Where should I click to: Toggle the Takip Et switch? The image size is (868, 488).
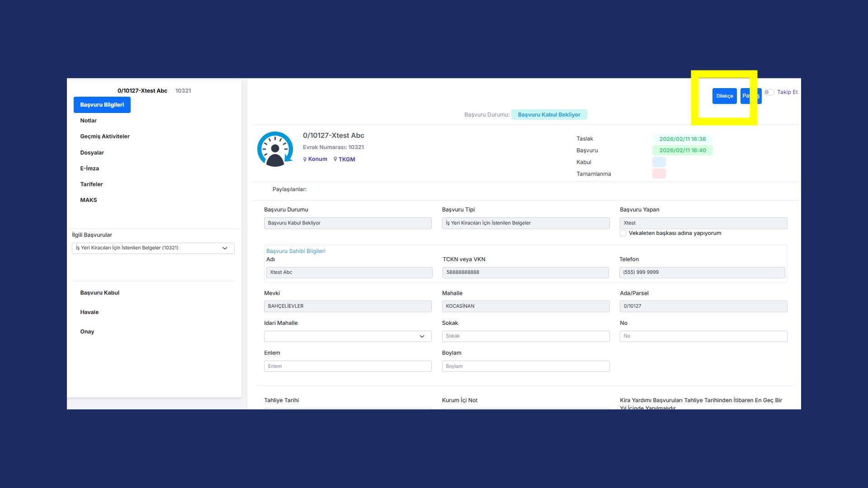pos(769,92)
